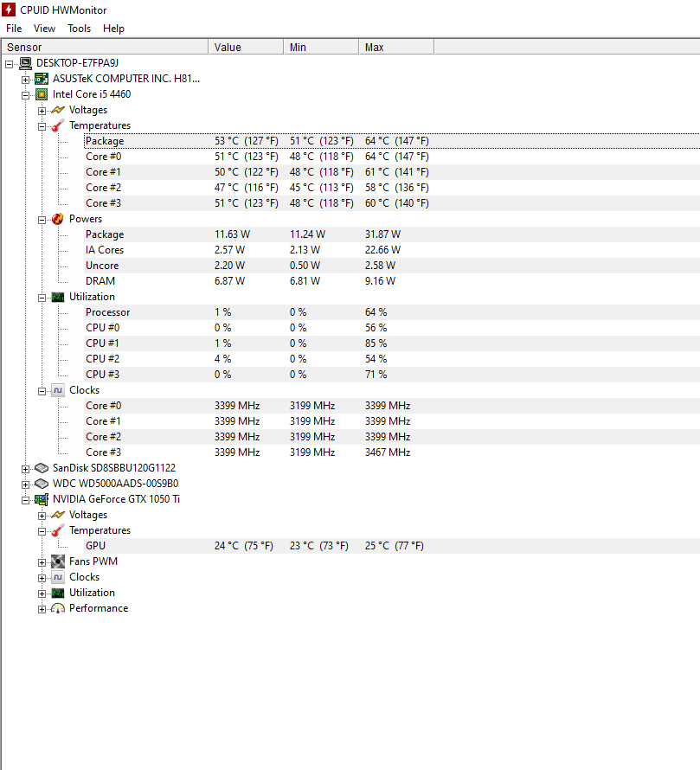Collapse the DESKTOP-E7FPA9J root node
Screen dimensions: 700x770
coord(10,64)
